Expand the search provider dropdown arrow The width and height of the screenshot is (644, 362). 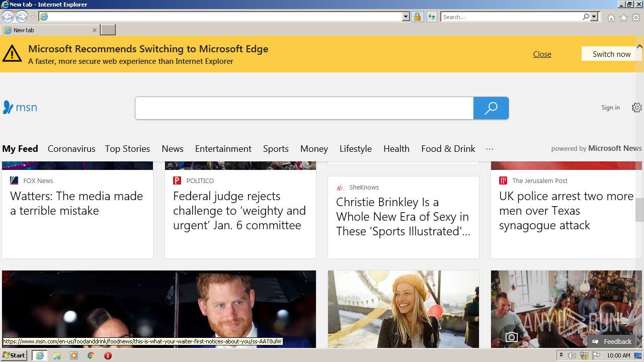[594, 17]
